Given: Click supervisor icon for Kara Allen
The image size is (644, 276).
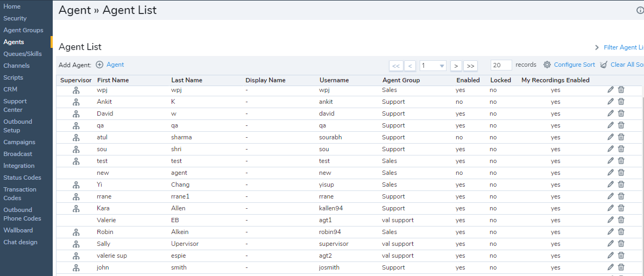Looking at the screenshot, I should click(x=75, y=209).
